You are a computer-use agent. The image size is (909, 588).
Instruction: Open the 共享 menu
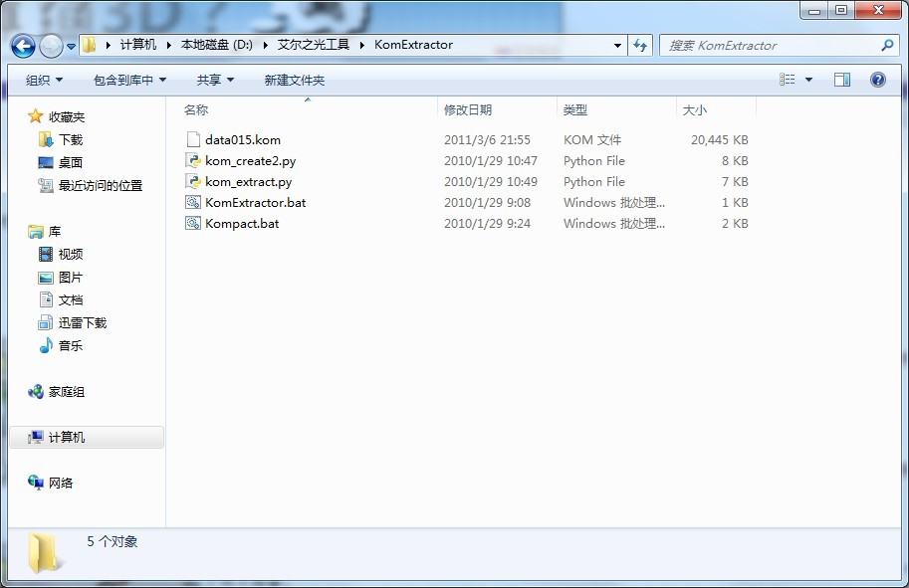tap(215, 80)
